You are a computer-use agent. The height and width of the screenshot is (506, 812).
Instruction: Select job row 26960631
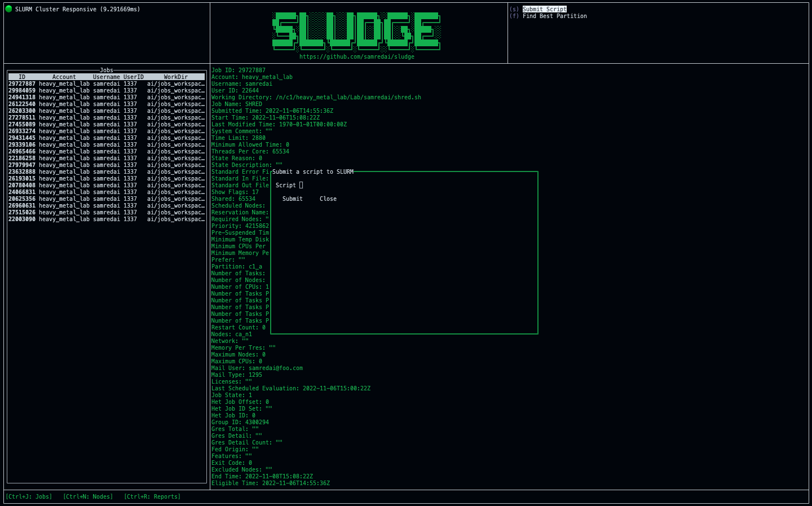(x=107, y=205)
